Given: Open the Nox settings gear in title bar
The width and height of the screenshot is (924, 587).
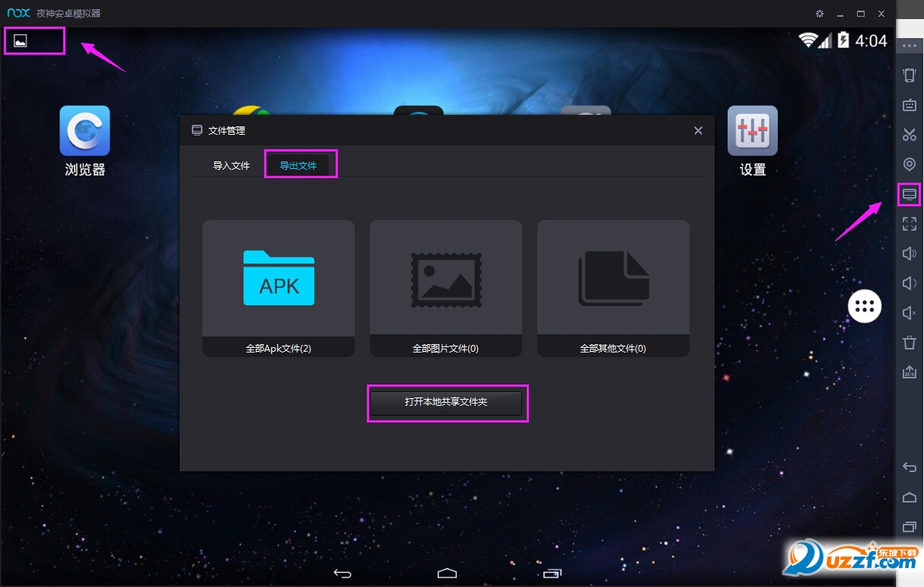Looking at the screenshot, I should 819,14.
